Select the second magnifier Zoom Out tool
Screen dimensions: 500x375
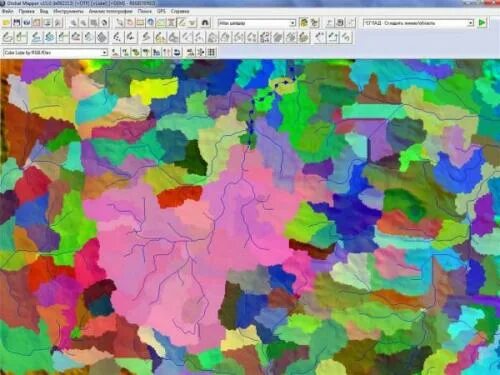click(83, 23)
